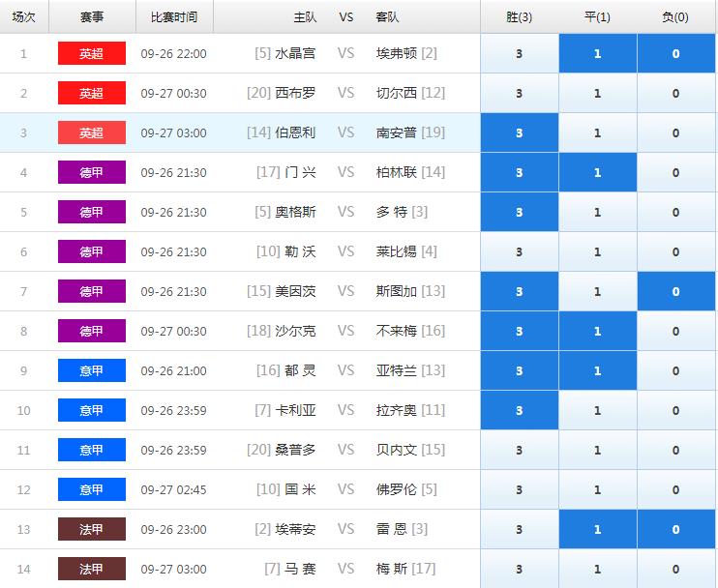Select draw (1) for match 2 西布罗 vs 切尔西
Screen dimensions: 718x588
pos(598,94)
